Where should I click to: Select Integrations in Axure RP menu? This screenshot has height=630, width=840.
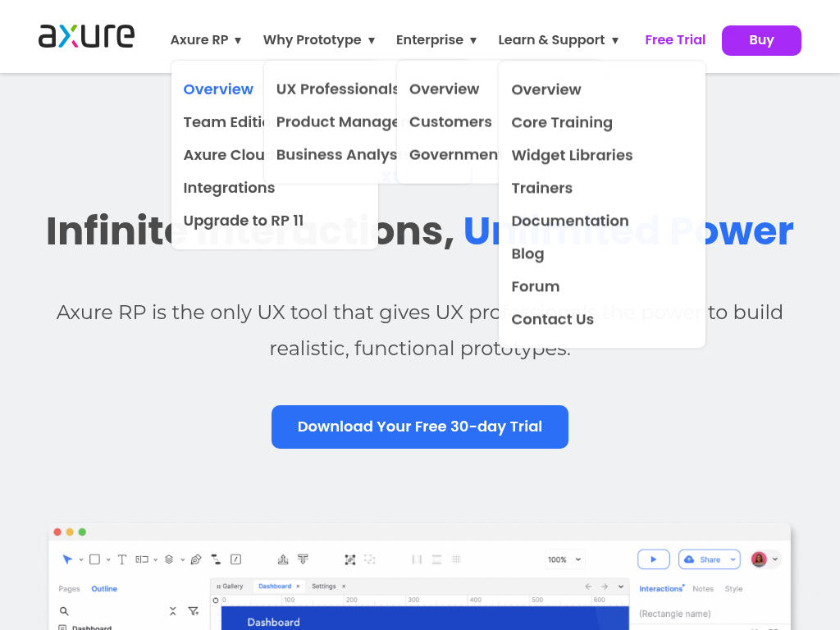tap(229, 188)
